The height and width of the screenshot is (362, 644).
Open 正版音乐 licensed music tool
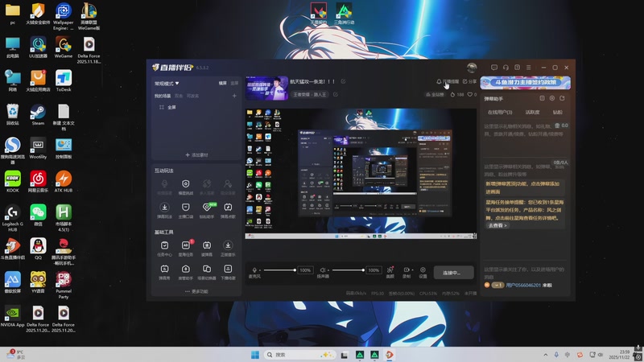(228, 249)
